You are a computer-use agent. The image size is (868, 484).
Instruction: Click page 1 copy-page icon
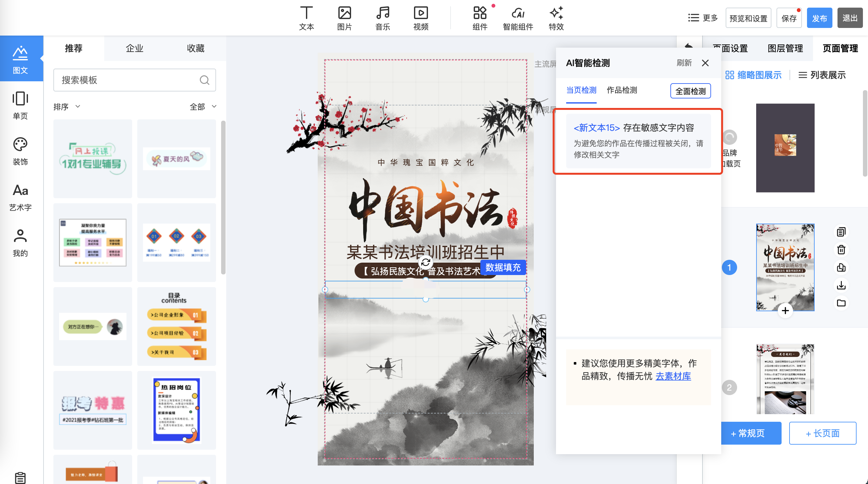click(841, 232)
